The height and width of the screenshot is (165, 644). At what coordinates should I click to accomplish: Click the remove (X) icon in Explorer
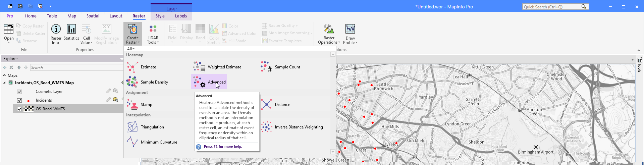click(x=11, y=67)
